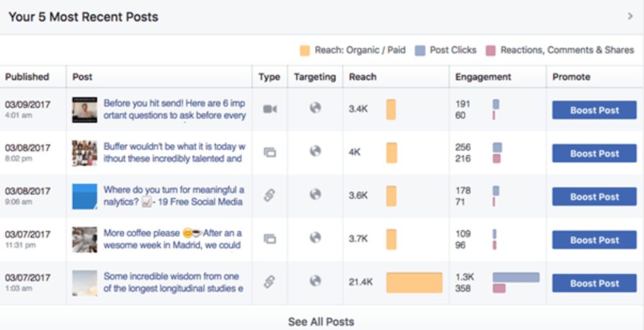Click globe targeting icon for Buffer post

coord(315,151)
